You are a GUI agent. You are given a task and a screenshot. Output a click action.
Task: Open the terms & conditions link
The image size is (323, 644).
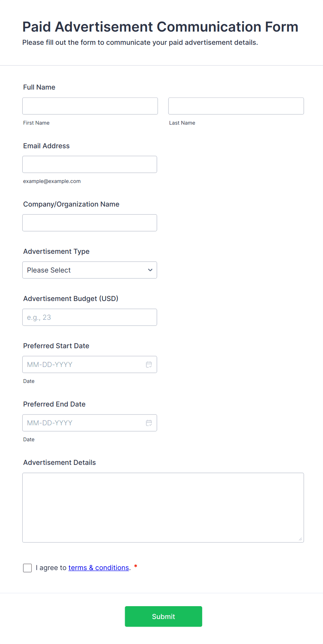click(x=99, y=568)
